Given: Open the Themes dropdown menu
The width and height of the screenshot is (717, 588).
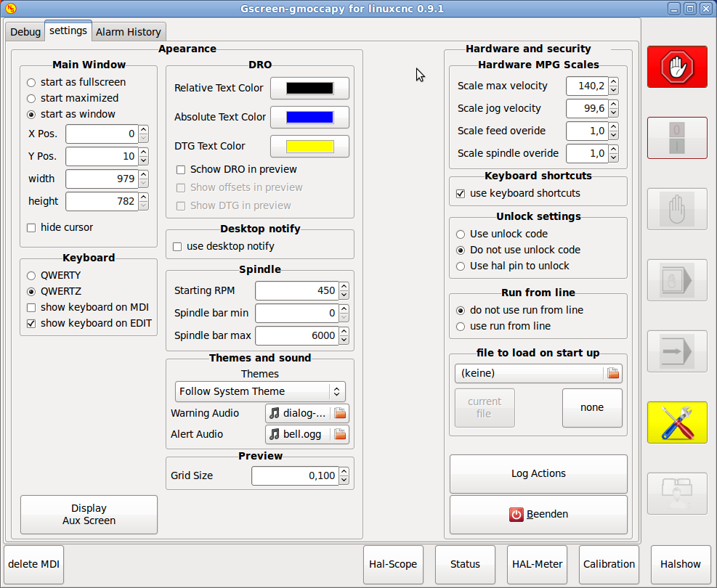Looking at the screenshot, I should click(x=260, y=392).
